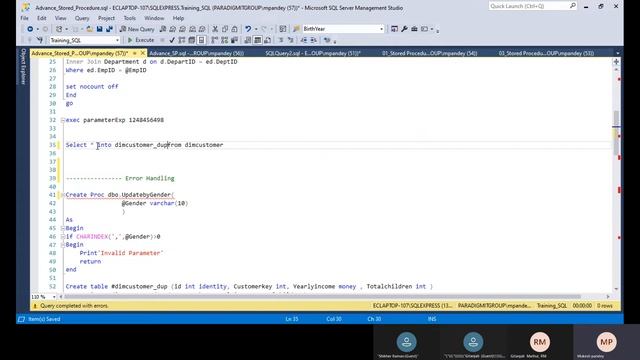This screenshot has width=640, height=360.
Task: Click Specify Values for Template Parameters icon
Action: (327, 40)
